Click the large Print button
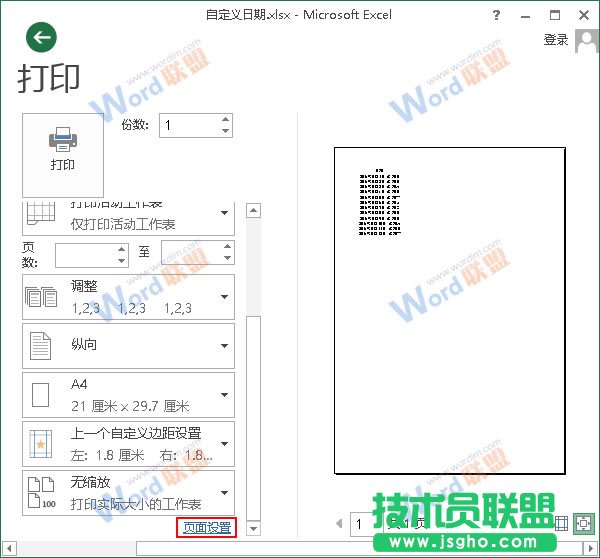Viewport: 600px width, 558px height. (63, 155)
